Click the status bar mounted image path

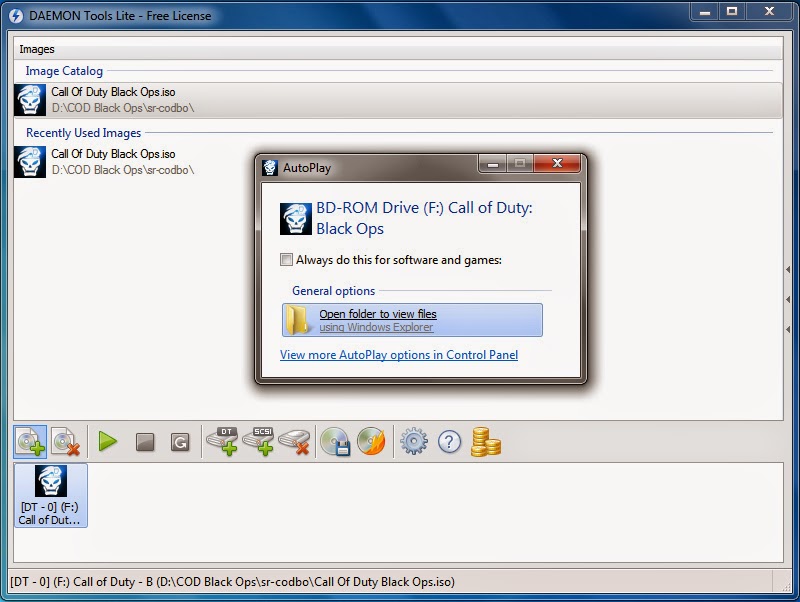pyautogui.click(x=232, y=582)
